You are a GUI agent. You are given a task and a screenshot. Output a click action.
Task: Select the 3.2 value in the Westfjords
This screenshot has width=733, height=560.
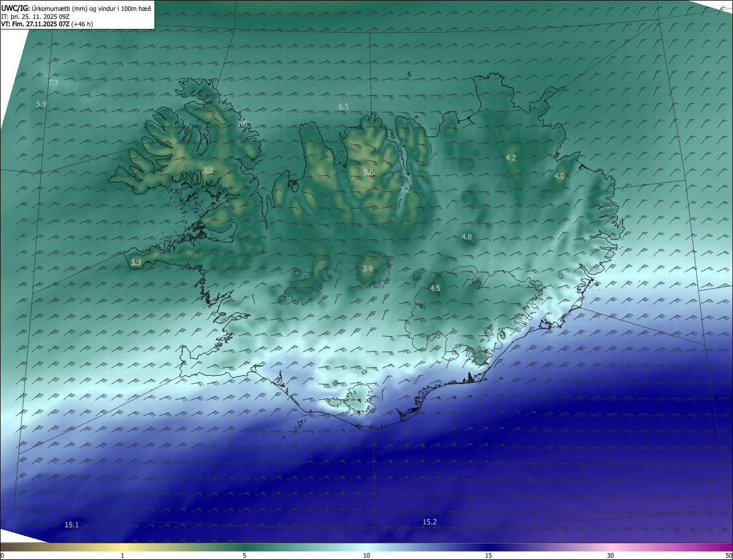pos(208,171)
